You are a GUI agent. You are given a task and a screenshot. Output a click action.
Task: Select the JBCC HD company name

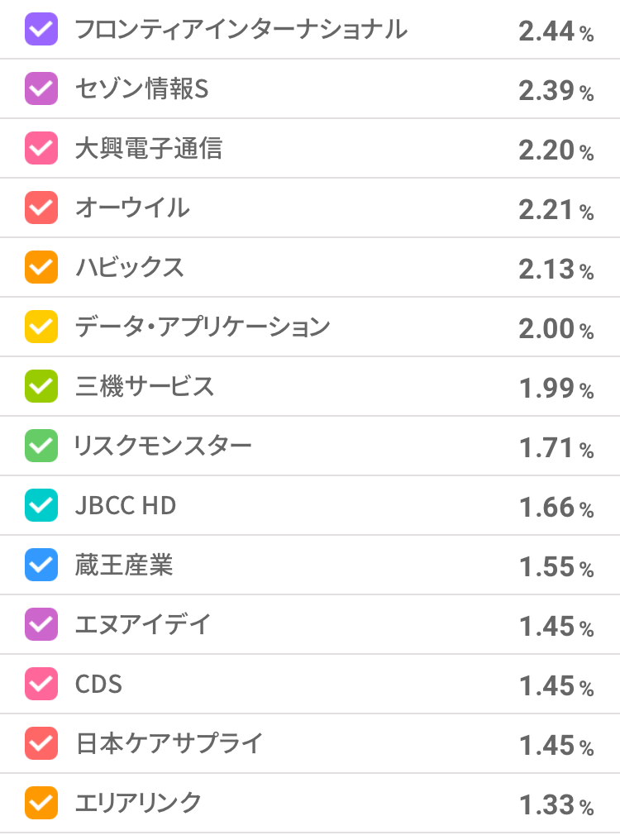126,506
